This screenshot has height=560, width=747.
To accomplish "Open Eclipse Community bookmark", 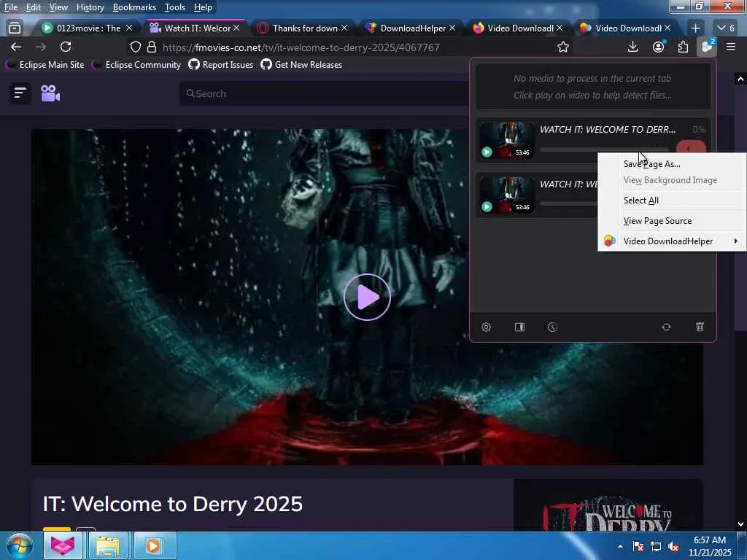I will (136, 65).
